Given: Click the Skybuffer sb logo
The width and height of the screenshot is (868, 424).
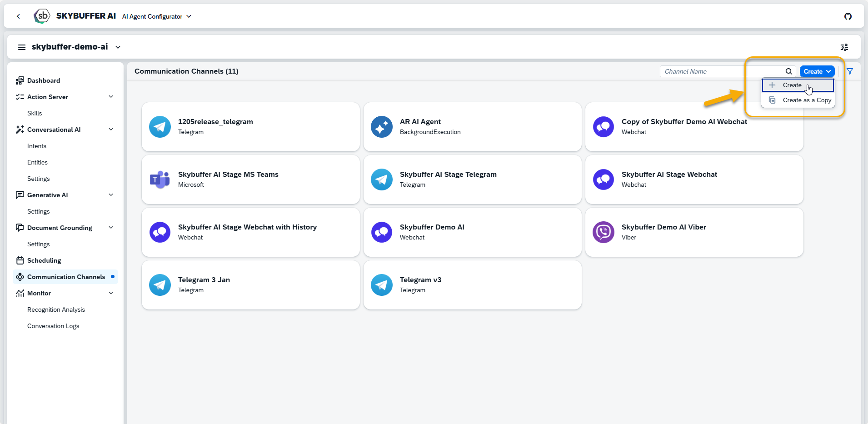Looking at the screenshot, I should pyautogui.click(x=42, y=16).
